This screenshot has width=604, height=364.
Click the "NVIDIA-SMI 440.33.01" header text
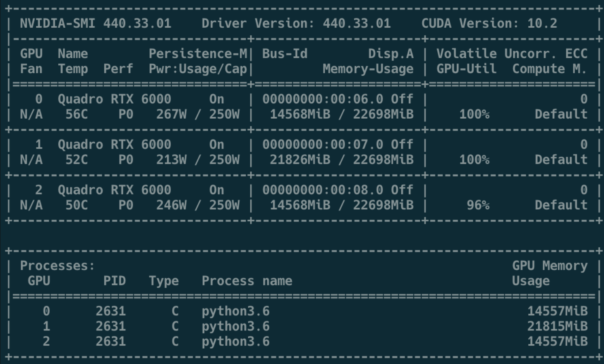96,23
